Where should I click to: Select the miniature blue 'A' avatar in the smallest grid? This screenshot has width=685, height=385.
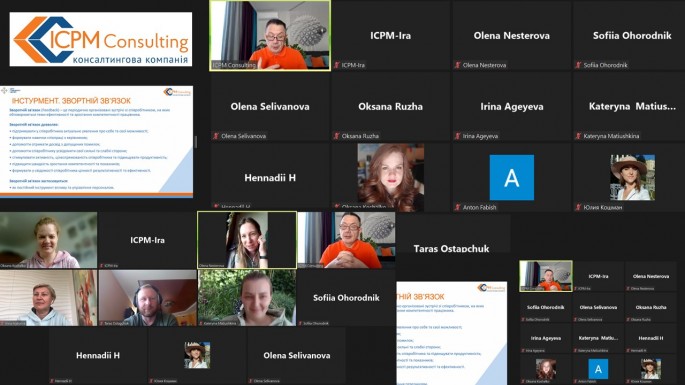pos(598,369)
